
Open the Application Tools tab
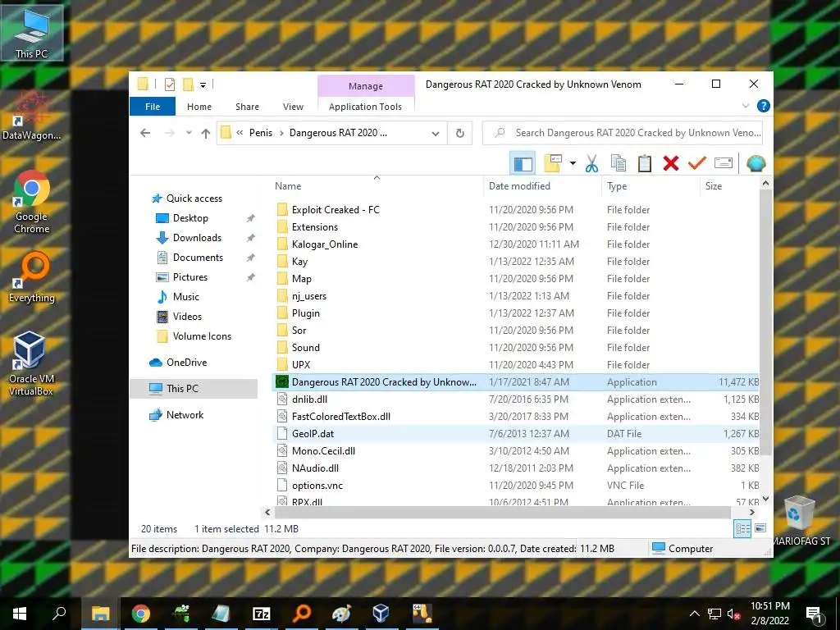[x=365, y=107]
